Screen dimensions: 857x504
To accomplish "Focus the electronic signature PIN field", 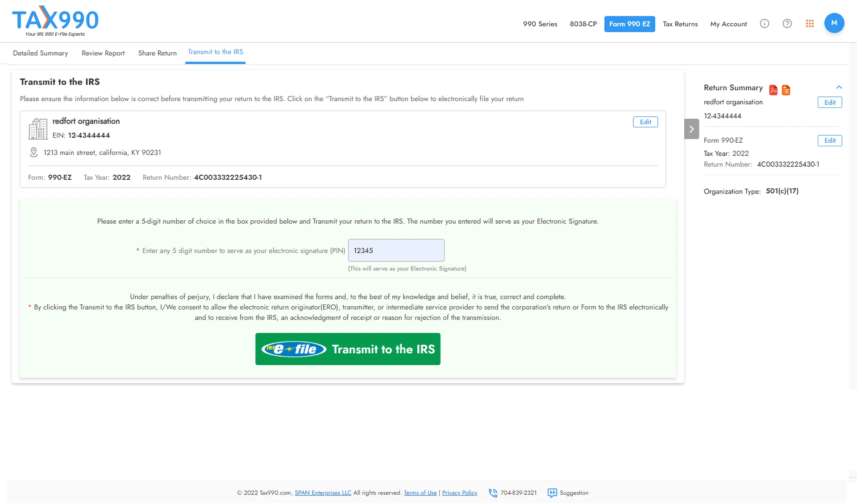I will coord(396,250).
